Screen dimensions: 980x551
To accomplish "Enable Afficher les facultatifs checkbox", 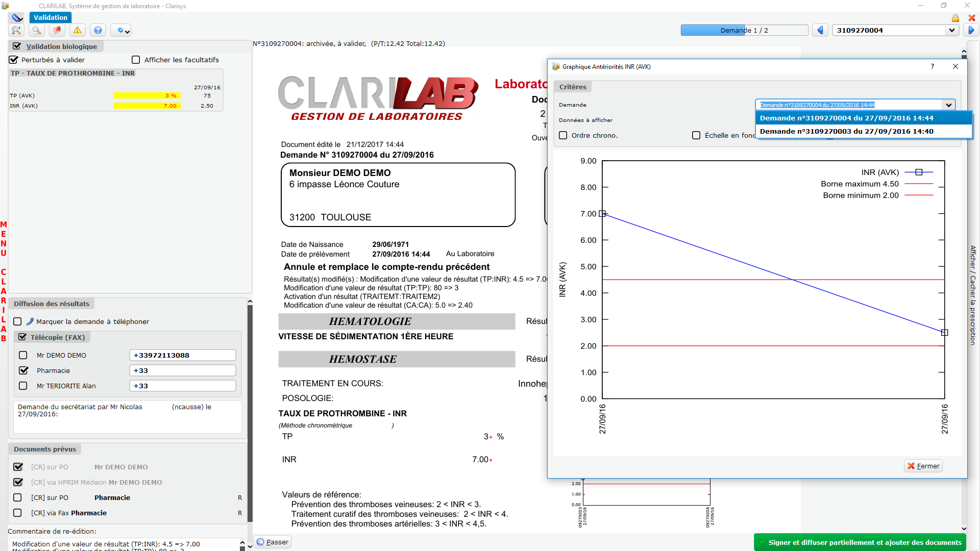I will (x=136, y=60).
